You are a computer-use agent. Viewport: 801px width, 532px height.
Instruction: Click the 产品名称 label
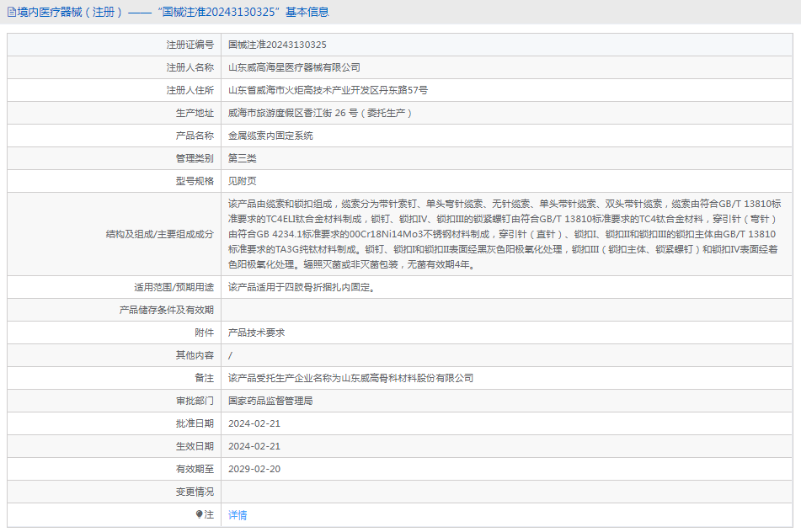pos(195,136)
